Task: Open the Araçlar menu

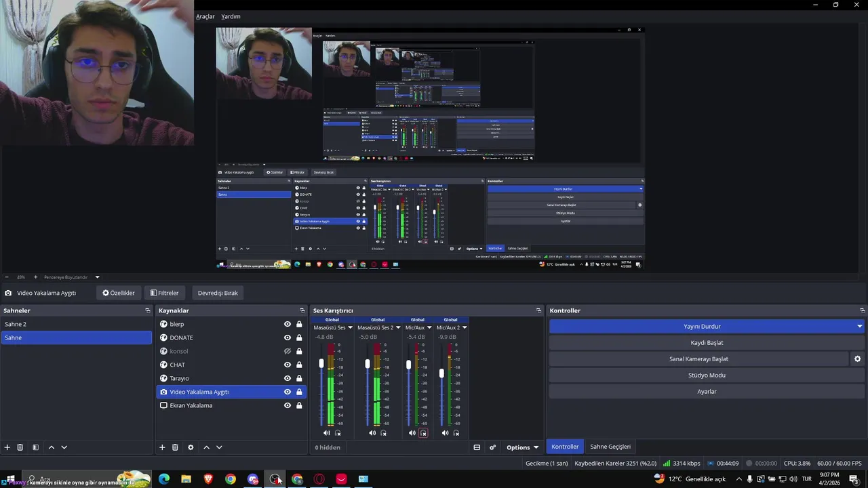Action: (205, 16)
